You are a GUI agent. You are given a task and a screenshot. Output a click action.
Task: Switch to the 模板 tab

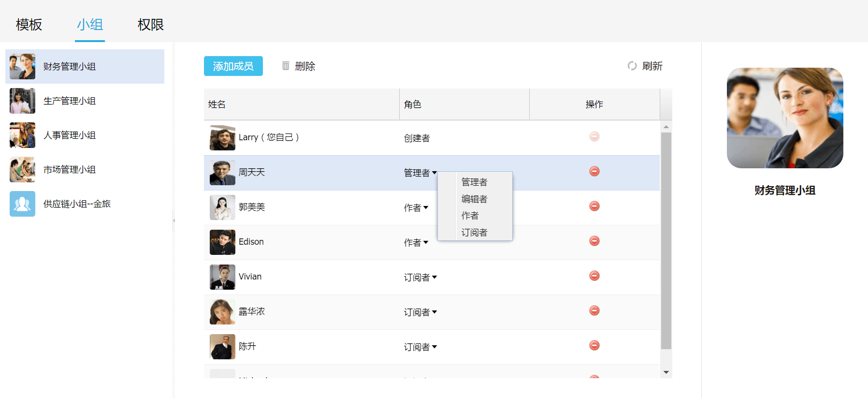tap(29, 24)
